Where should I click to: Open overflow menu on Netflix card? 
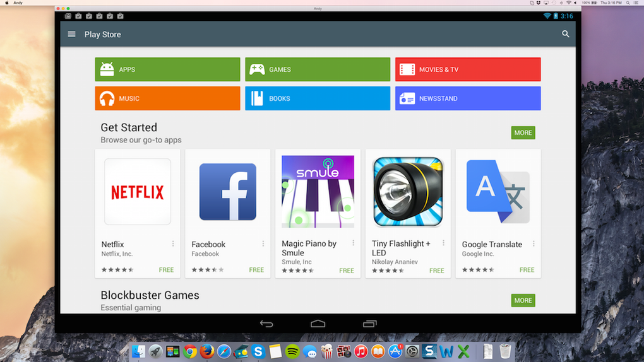pos(173,244)
